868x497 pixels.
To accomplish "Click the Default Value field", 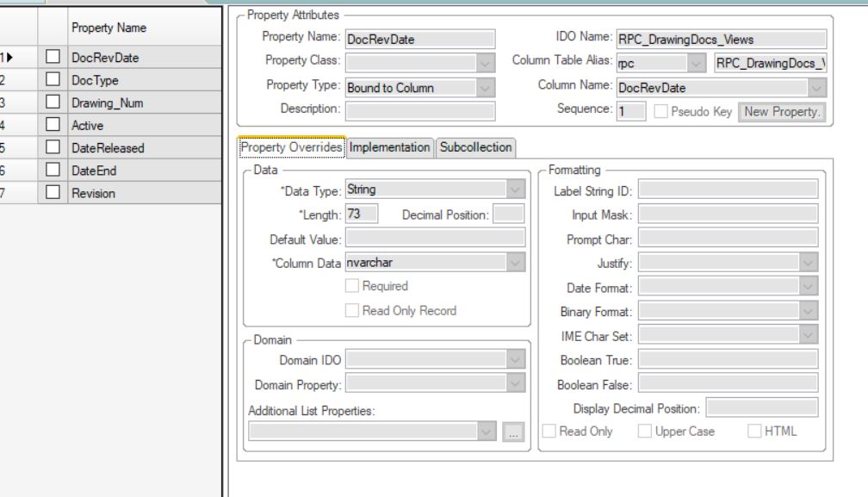I will coord(435,238).
